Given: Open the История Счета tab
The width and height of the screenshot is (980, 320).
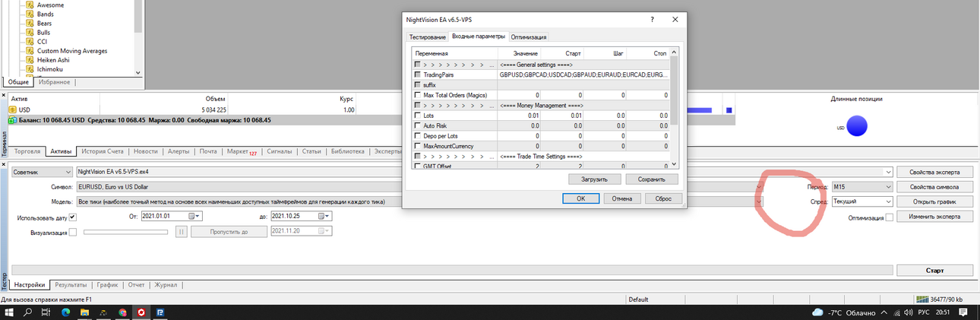Looking at the screenshot, I should pos(102,151).
